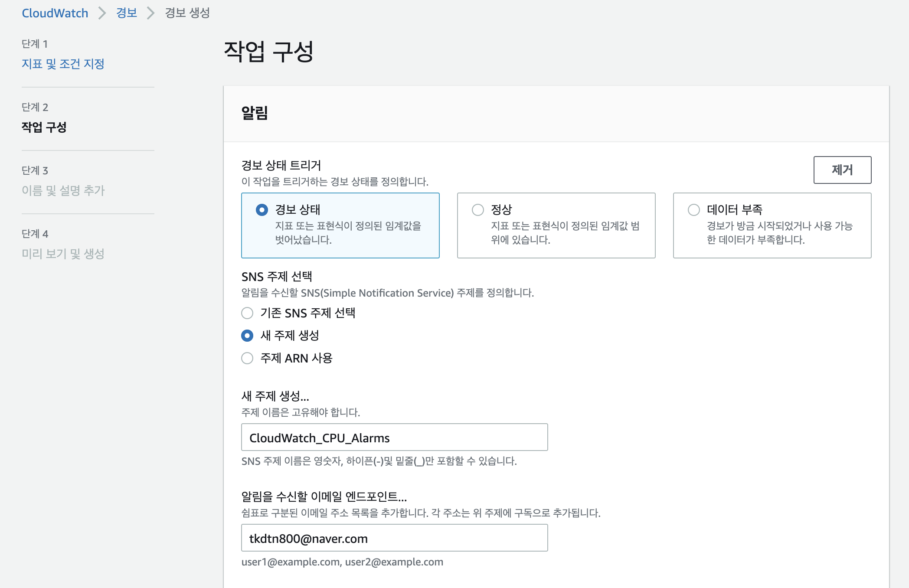909x588 pixels.
Task: Click the 데이터 부족 option card description
Action: coord(779,233)
